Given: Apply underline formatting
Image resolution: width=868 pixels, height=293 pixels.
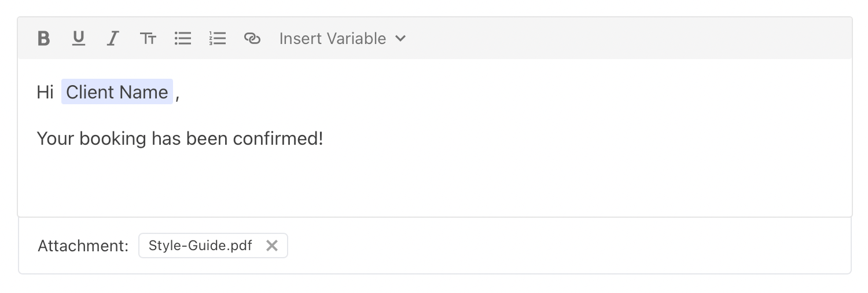Looking at the screenshot, I should point(78,39).
